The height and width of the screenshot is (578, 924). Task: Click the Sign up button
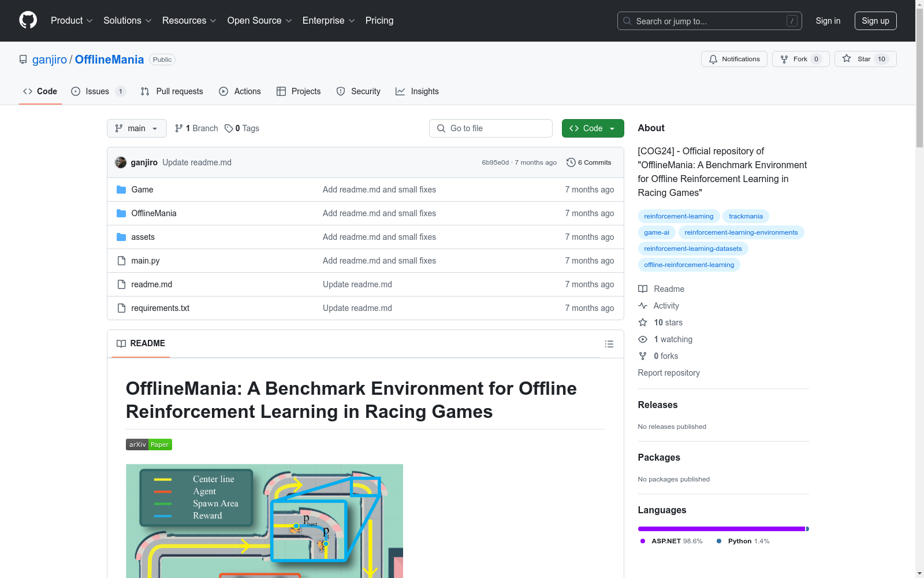[875, 21]
